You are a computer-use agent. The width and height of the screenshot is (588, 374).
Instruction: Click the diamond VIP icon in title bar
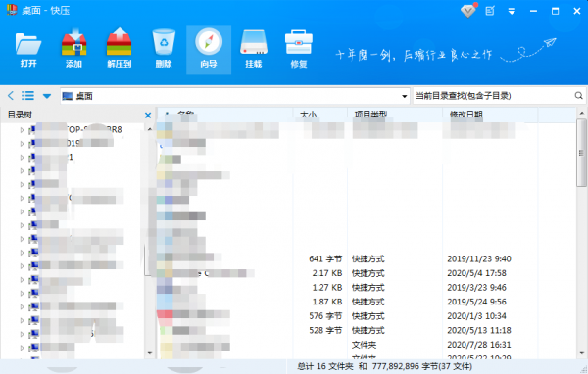click(x=468, y=11)
